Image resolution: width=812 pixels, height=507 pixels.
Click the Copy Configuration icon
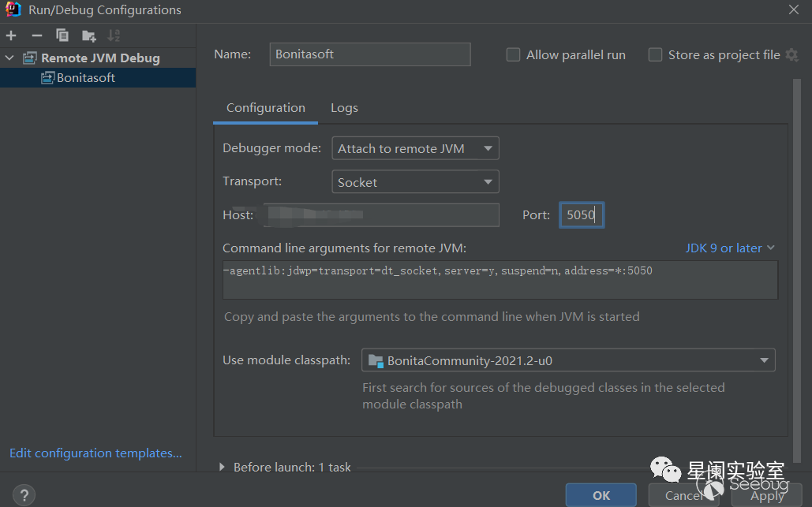tap(62, 35)
